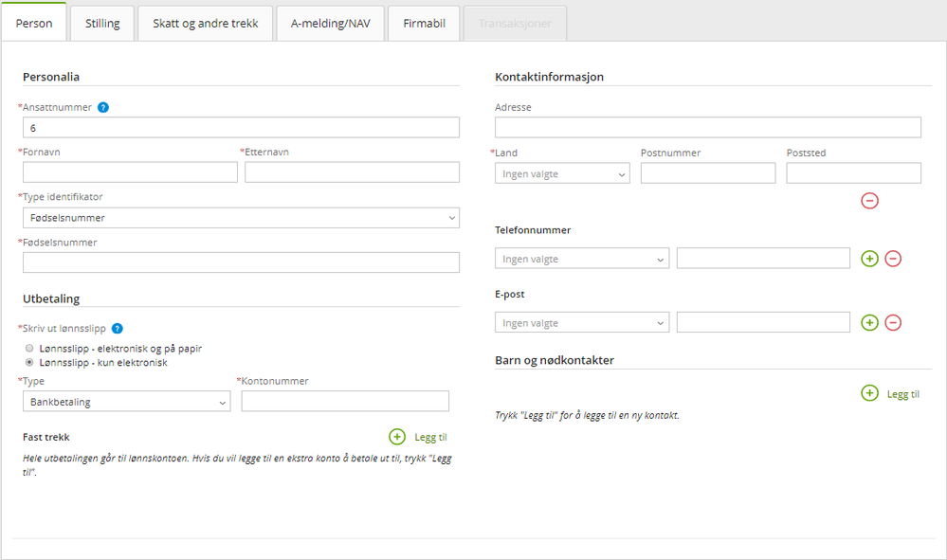This screenshot has height=560, width=947.
Task: Add another Telefonnummer row with the plus icon
Action: click(x=869, y=259)
